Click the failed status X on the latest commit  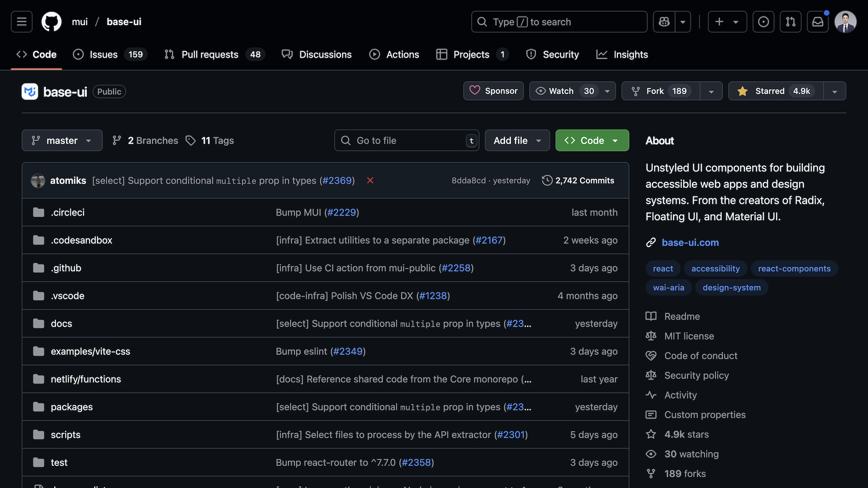(x=370, y=180)
